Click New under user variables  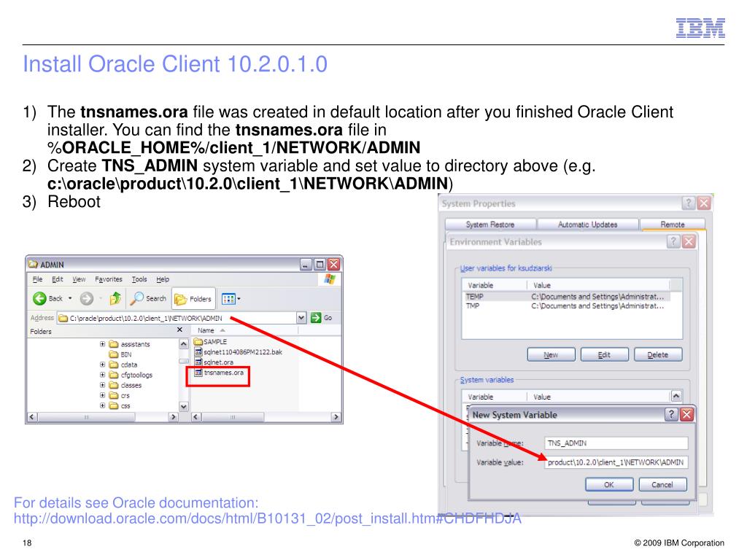(551, 355)
